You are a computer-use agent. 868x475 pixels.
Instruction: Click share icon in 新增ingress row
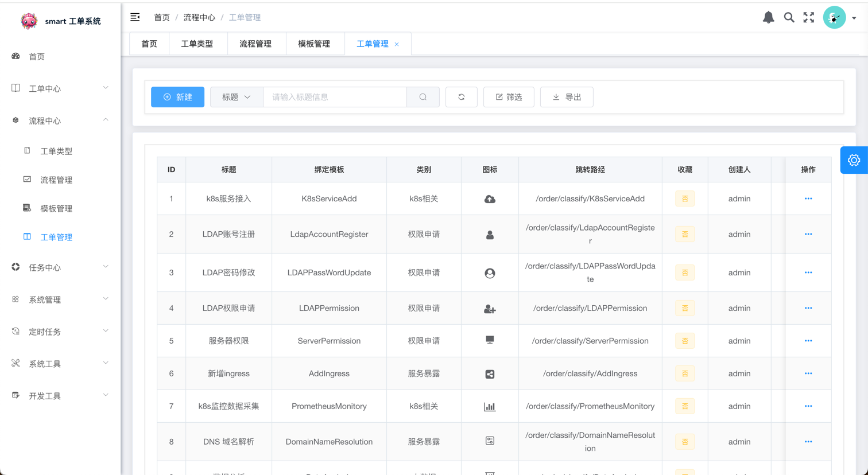[490, 374]
